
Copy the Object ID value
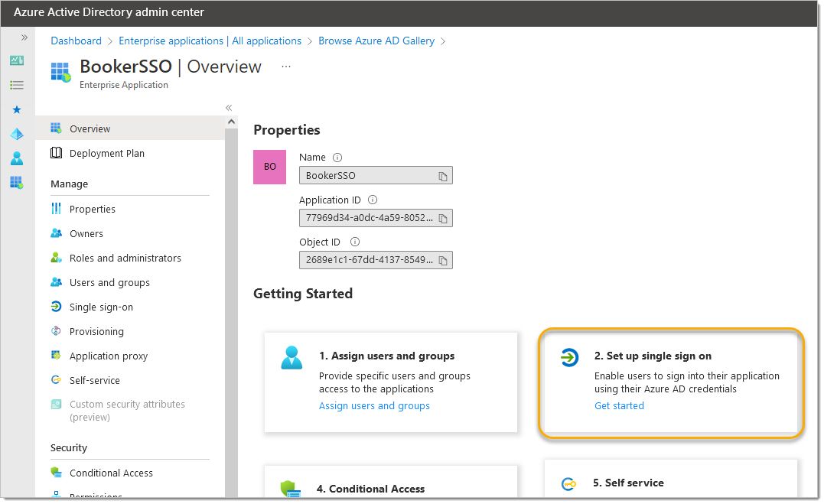click(x=442, y=261)
